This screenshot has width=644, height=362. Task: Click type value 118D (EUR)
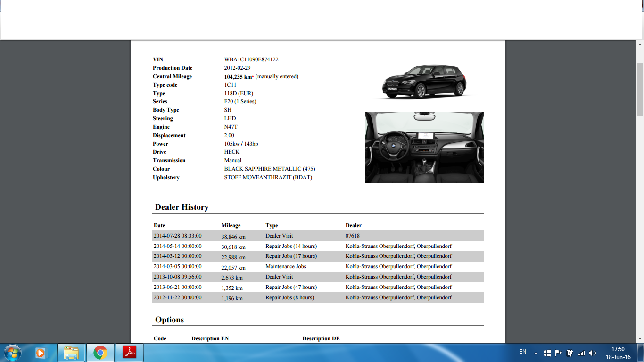click(239, 93)
